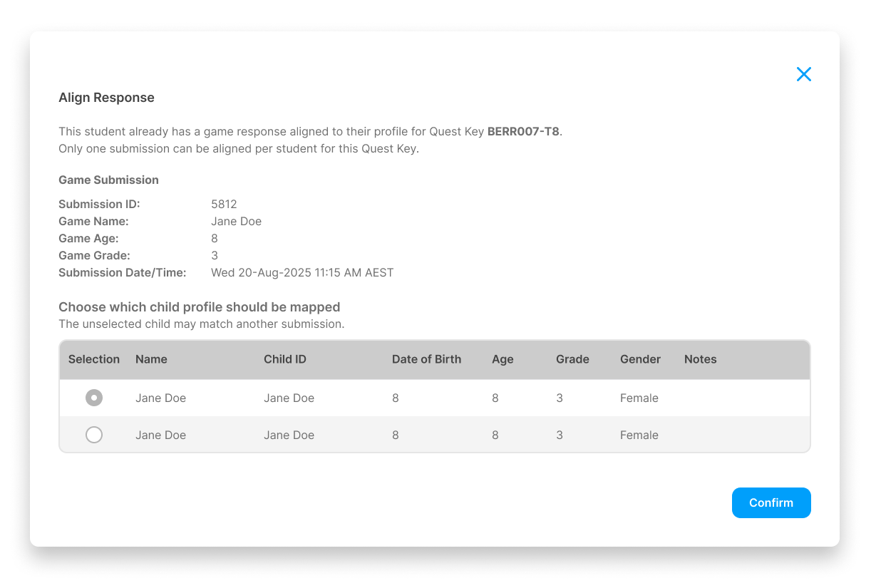876x588 pixels.
Task: Click the Align Response dialog title
Action: (x=106, y=98)
